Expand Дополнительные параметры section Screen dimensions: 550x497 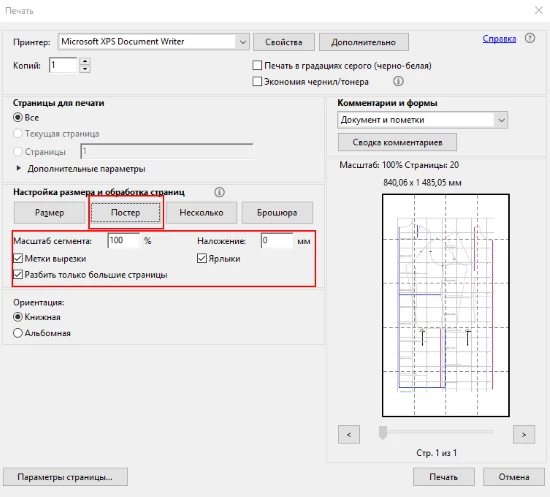pyautogui.click(x=19, y=168)
